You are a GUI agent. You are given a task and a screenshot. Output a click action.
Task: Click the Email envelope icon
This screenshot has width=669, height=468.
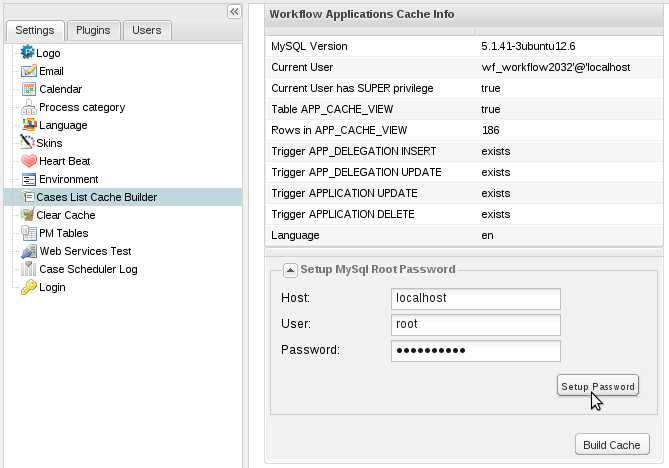click(29, 71)
